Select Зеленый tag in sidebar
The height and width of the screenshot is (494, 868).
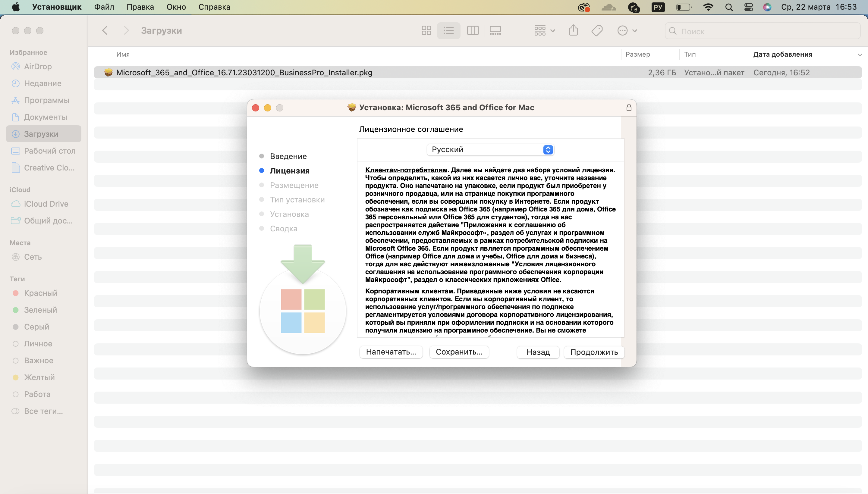click(41, 310)
